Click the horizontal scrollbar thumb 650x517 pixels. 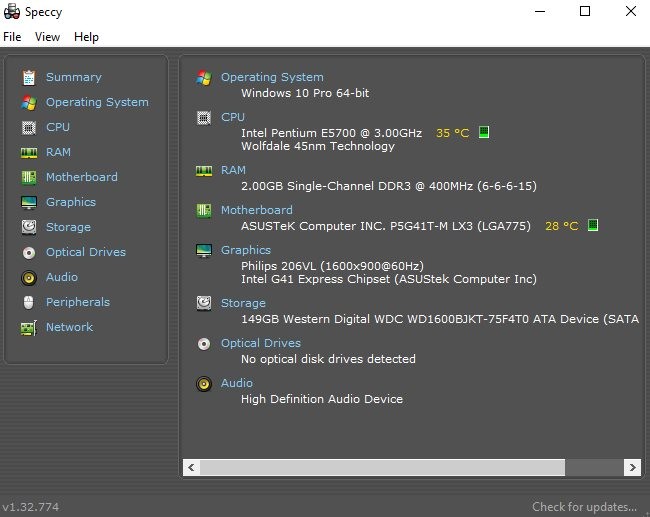point(382,467)
